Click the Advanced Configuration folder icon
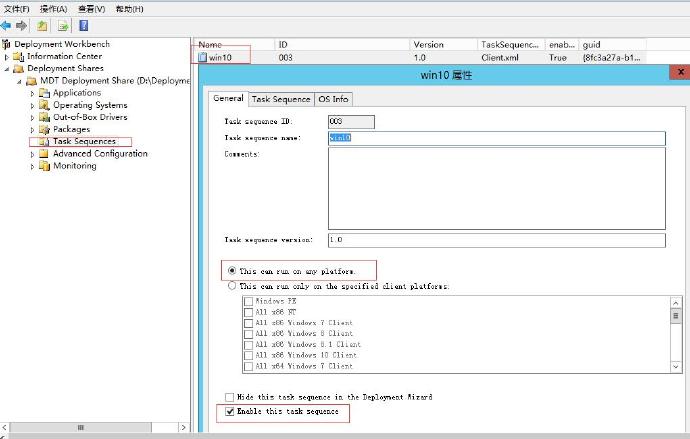This screenshot has width=690, height=439. pyautogui.click(x=44, y=154)
